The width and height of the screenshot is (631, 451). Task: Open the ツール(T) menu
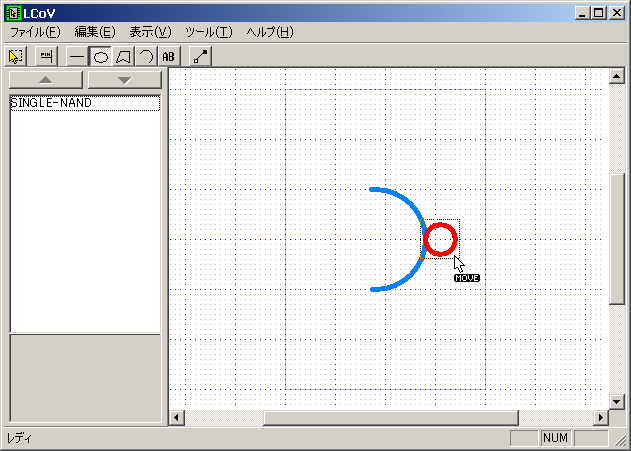pos(208,32)
